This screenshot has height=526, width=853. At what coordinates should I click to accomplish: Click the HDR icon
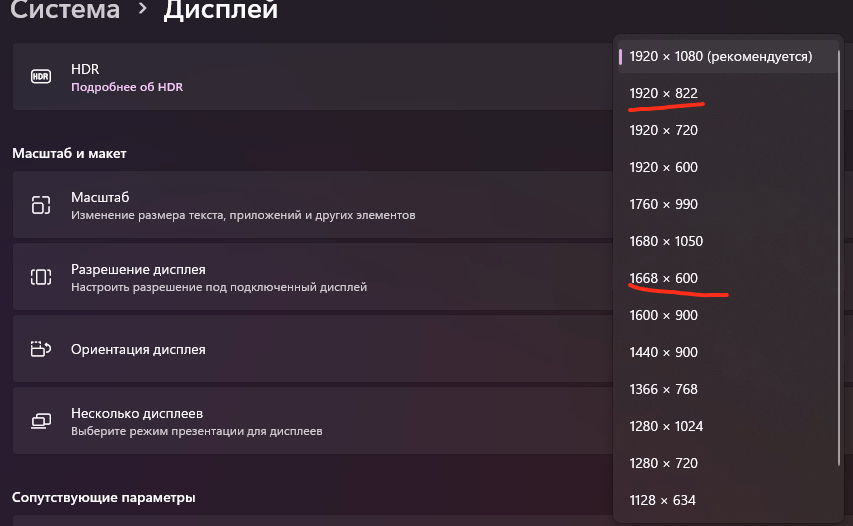[41, 76]
